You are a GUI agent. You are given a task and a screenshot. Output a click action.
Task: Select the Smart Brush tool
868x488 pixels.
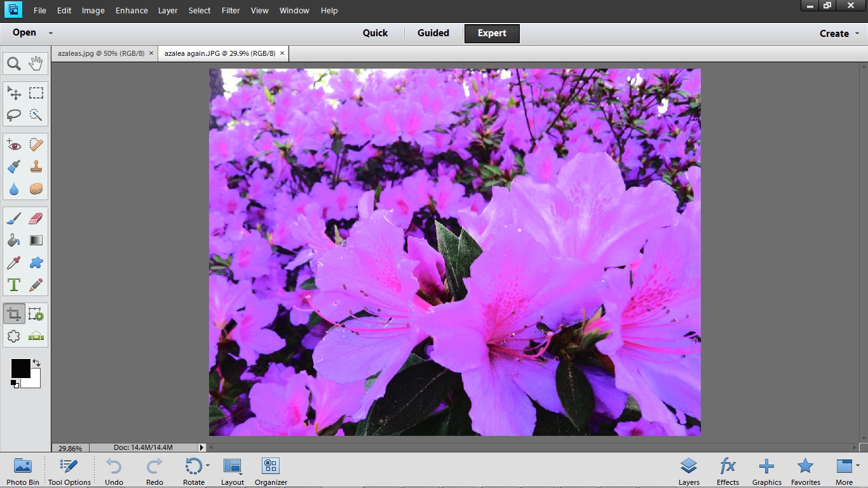pyautogui.click(x=14, y=167)
